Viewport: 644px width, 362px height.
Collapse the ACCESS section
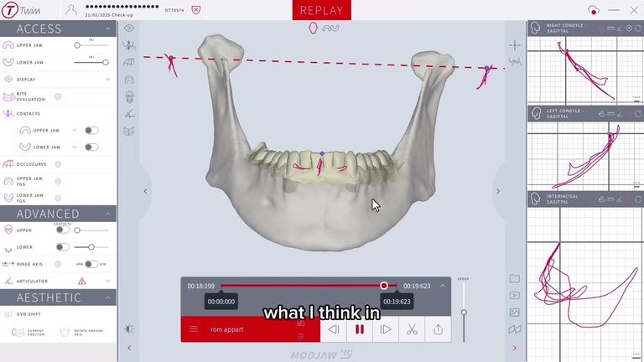pos(107,28)
